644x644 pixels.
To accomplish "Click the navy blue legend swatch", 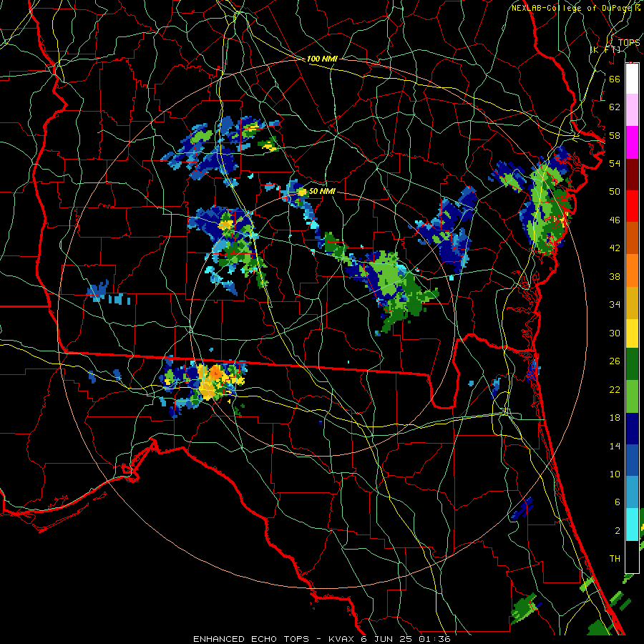I will click(x=632, y=429).
